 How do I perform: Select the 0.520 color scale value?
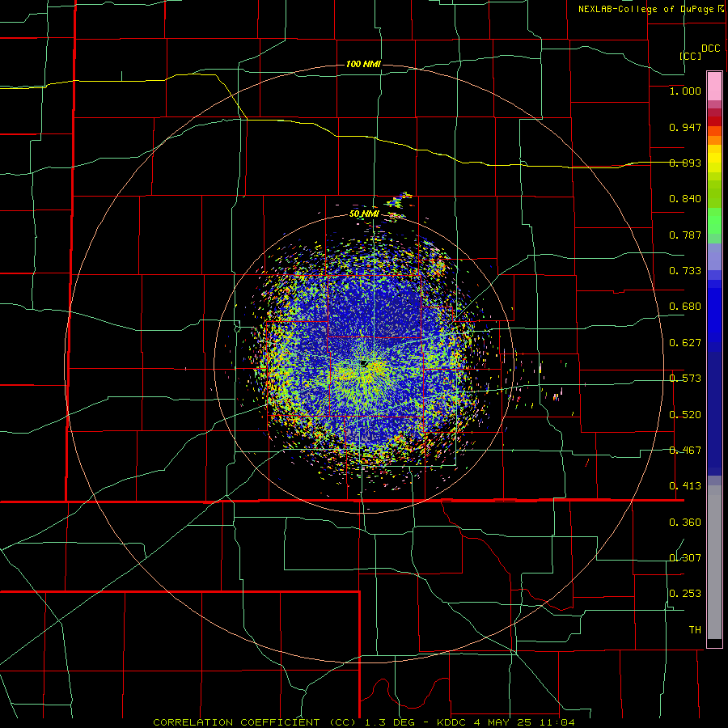[685, 415]
